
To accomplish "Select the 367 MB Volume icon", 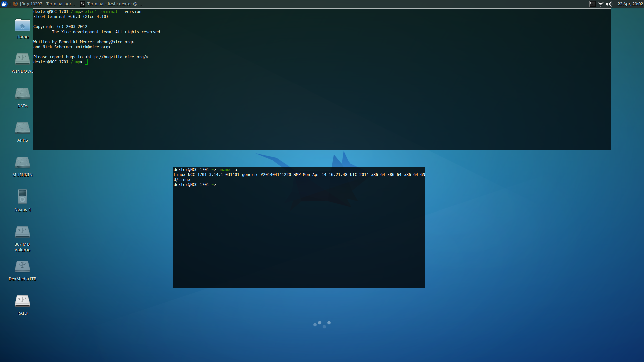I will click(22, 232).
